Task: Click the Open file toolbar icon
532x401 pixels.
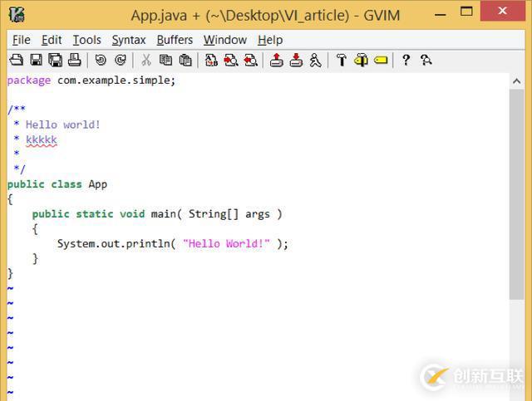Action: tap(17, 60)
